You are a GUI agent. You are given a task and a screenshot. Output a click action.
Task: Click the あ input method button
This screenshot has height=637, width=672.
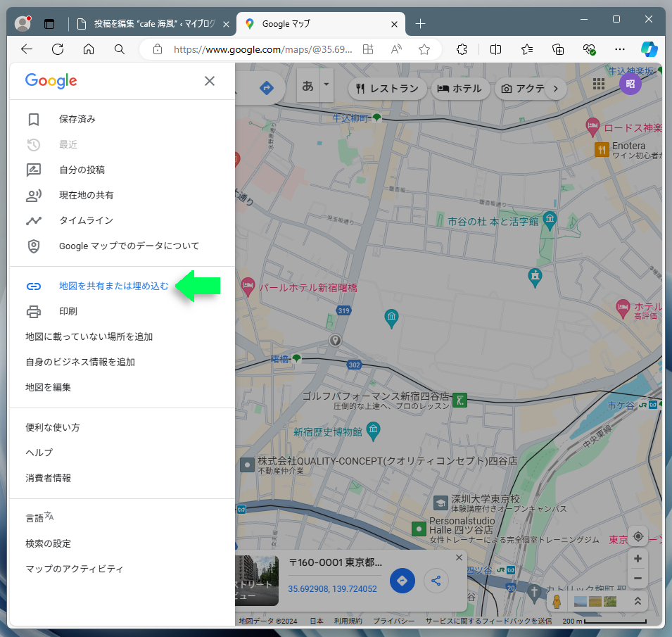pos(308,85)
